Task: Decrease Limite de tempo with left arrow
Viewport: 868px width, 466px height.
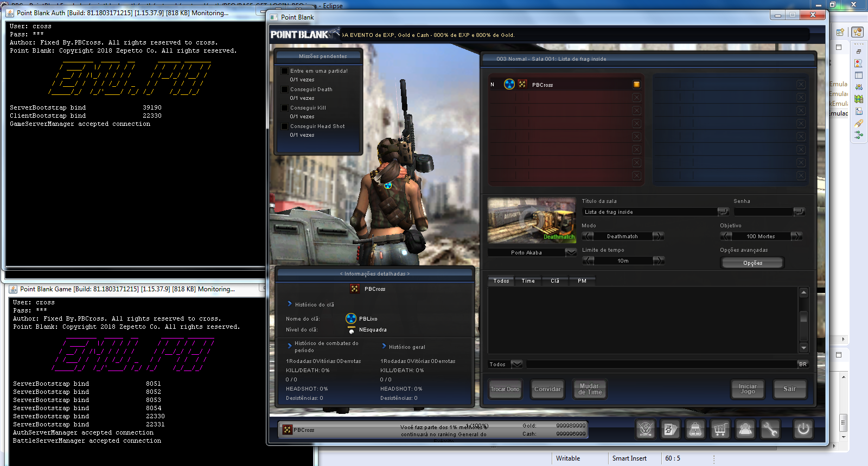Action: [588, 260]
